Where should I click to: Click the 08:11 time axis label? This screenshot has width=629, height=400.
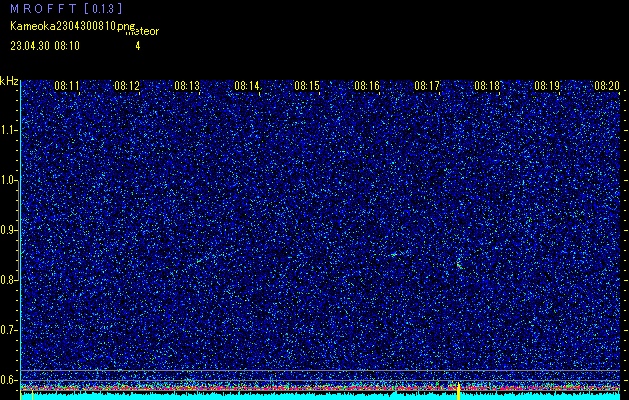67,86
